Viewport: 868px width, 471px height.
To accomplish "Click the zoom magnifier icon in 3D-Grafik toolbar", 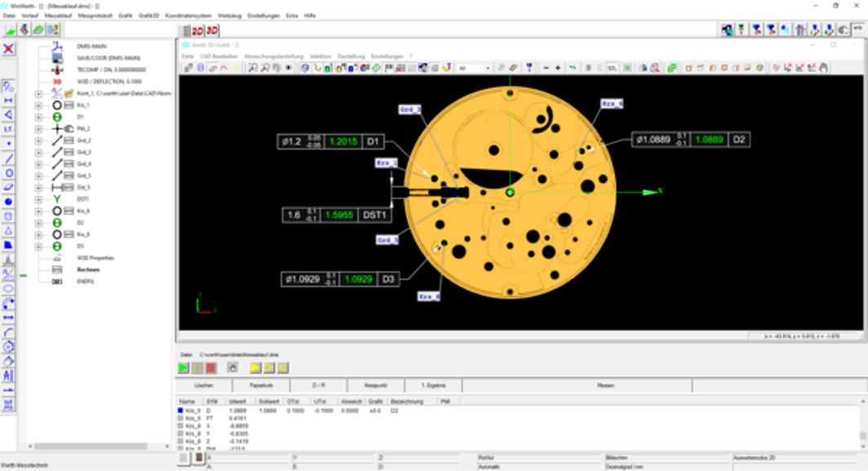I will [252, 68].
